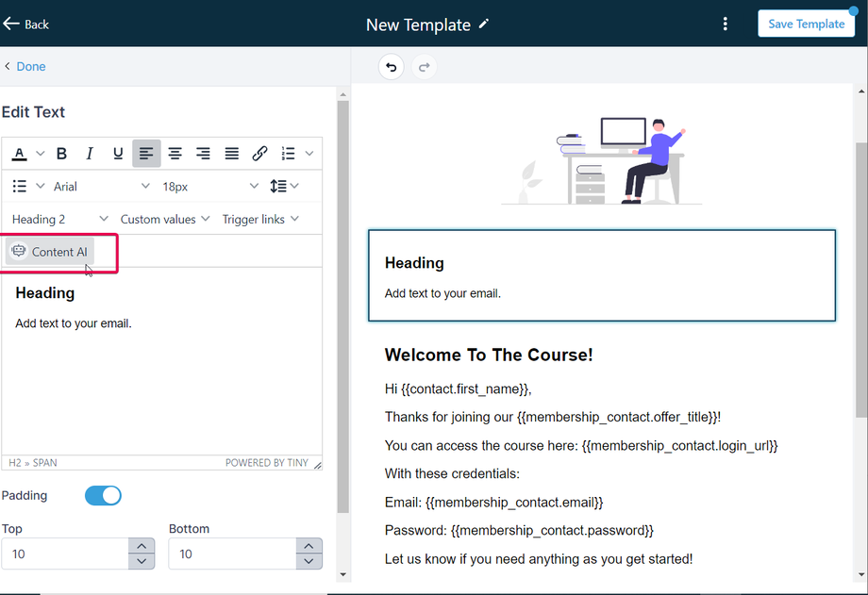Open the Content AI tool
This screenshot has height=595, width=868.
point(50,251)
